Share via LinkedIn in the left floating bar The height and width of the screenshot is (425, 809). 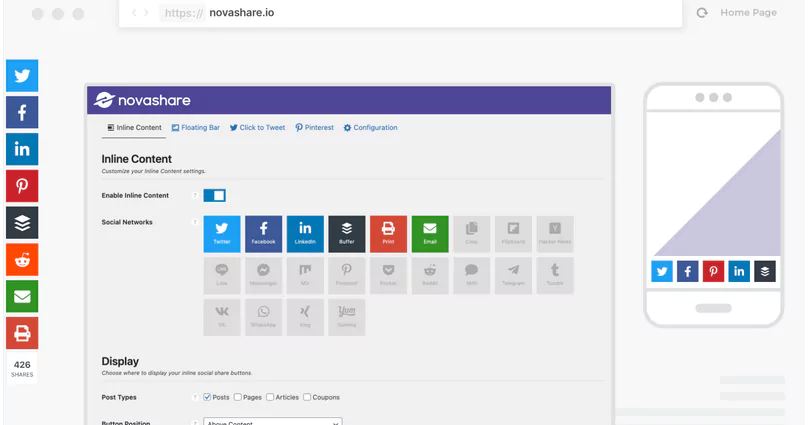[x=22, y=149]
